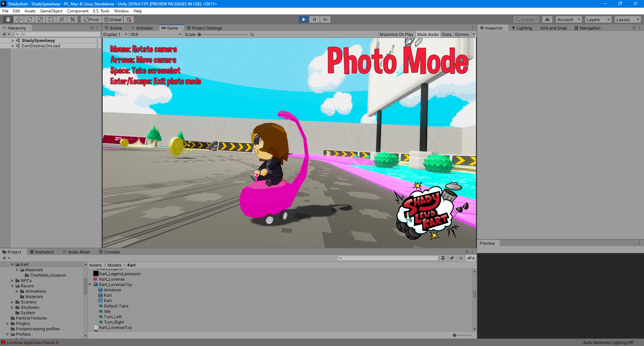Select the Move tool
The height and width of the screenshot is (346, 644).
[19, 19]
